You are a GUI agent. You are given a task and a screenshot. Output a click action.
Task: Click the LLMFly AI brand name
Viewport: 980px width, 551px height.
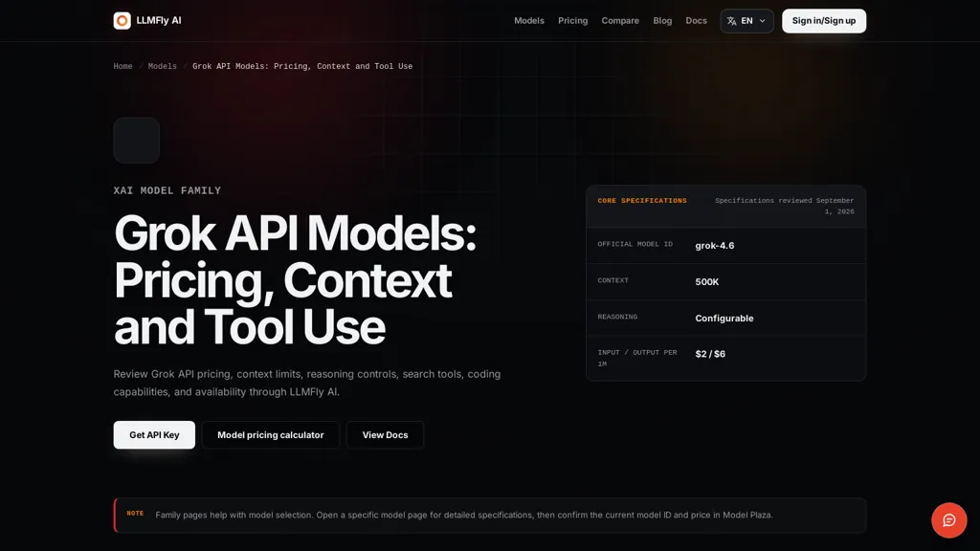(x=159, y=21)
